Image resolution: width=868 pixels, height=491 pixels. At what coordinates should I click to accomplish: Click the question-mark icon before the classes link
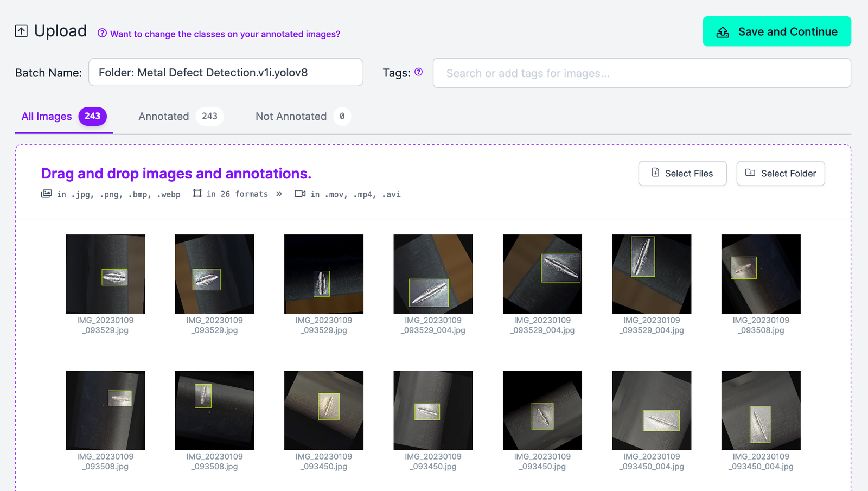click(102, 34)
